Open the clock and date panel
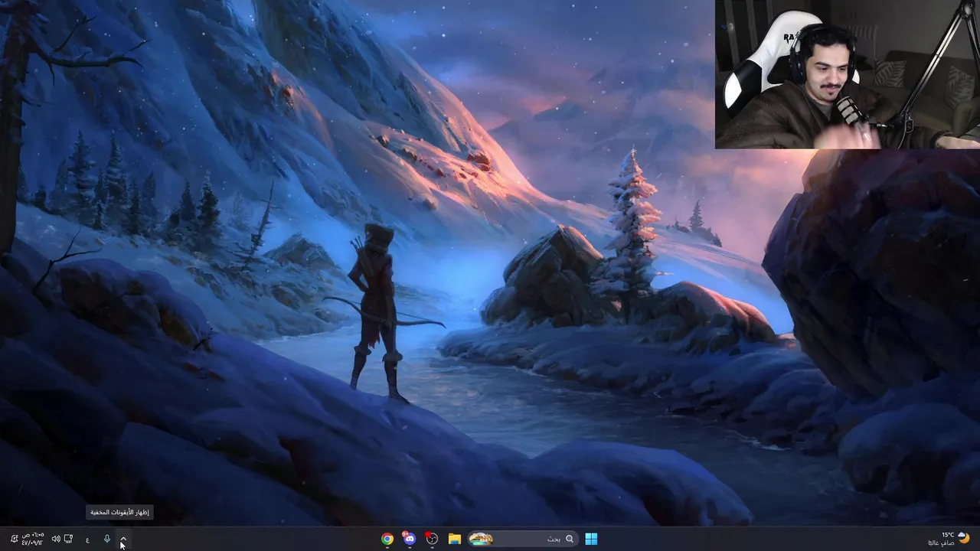 tap(32, 539)
